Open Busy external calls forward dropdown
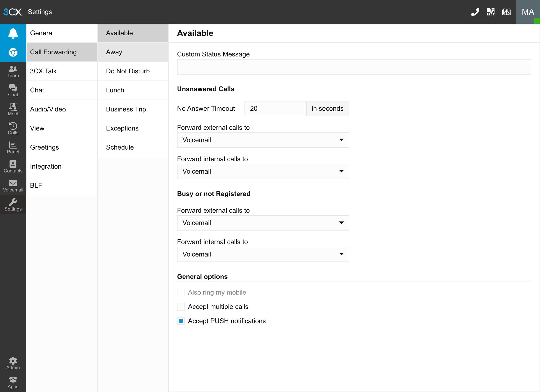The height and width of the screenshot is (392, 540). pyautogui.click(x=263, y=223)
